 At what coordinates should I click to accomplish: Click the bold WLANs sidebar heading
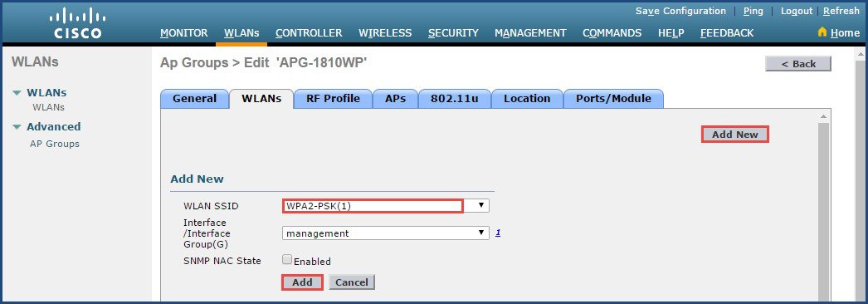[46, 93]
